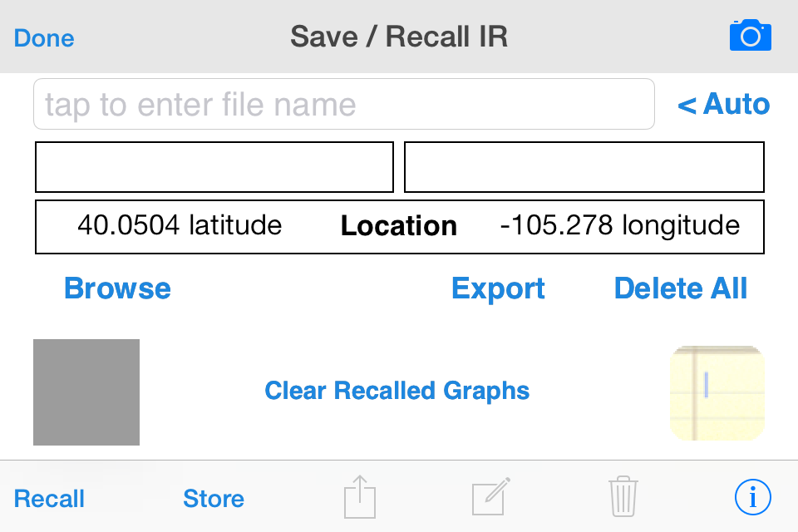The image size is (798, 532).
Task: Tap the latitude value 40.0504
Action: click(x=128, y=225)
